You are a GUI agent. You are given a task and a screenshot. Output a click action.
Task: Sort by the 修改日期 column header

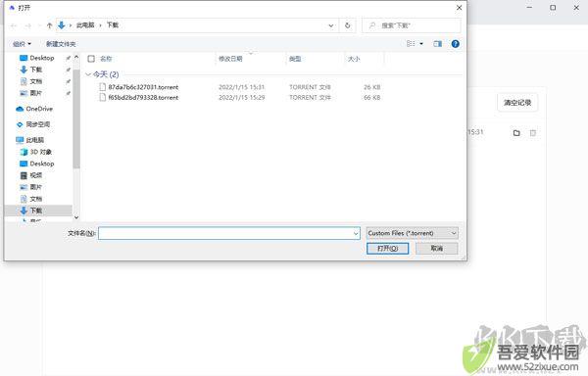coord(230,59)
